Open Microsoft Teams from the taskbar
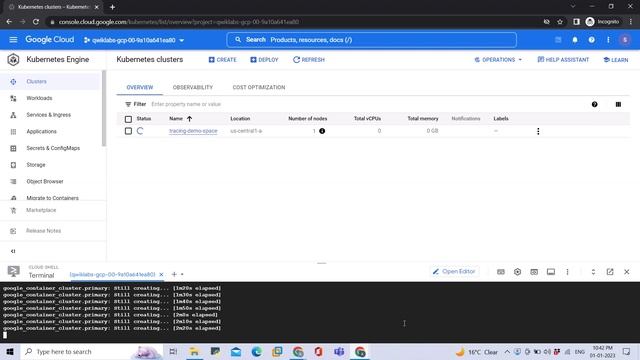The width and height of the screenshot is (640, 360). pos(339,351)
